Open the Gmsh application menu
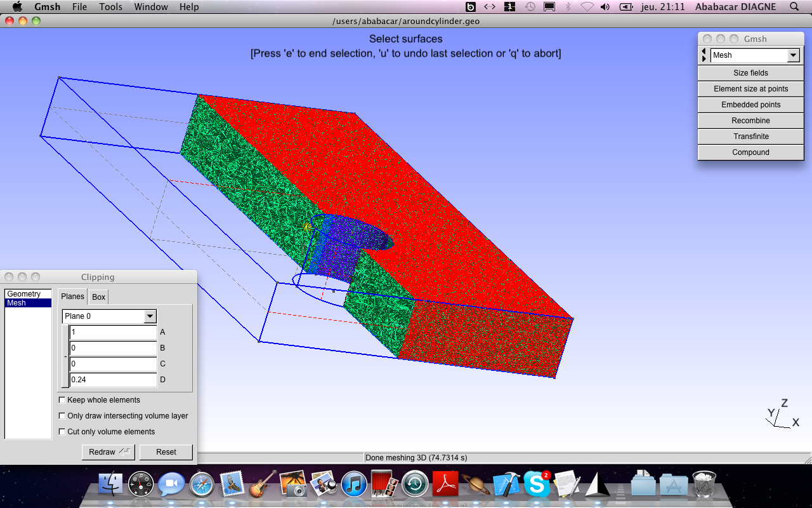 [x=48, y=6]
